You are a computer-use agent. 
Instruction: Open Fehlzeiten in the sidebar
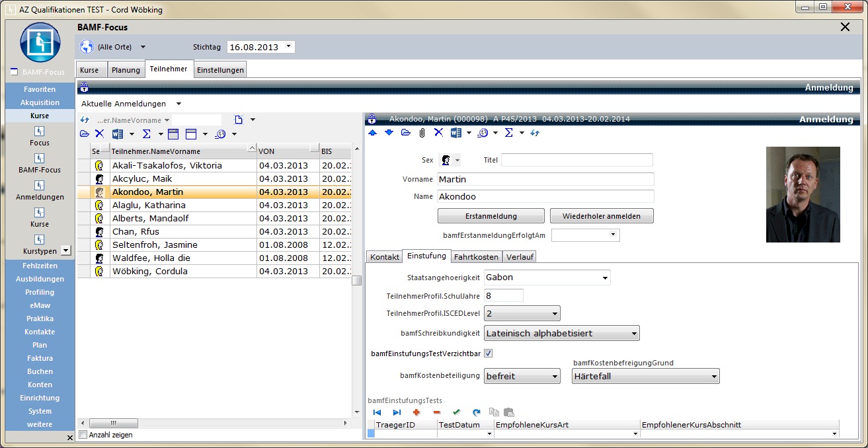click(x=40, y=266)
